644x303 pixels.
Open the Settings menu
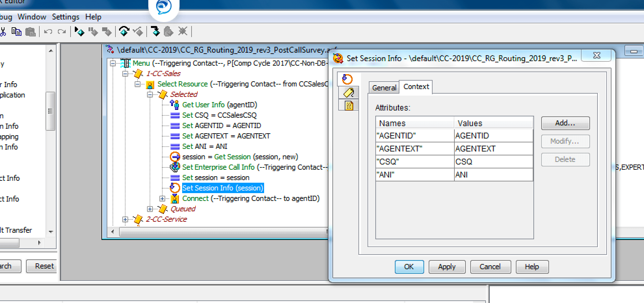tap(65, 17)
